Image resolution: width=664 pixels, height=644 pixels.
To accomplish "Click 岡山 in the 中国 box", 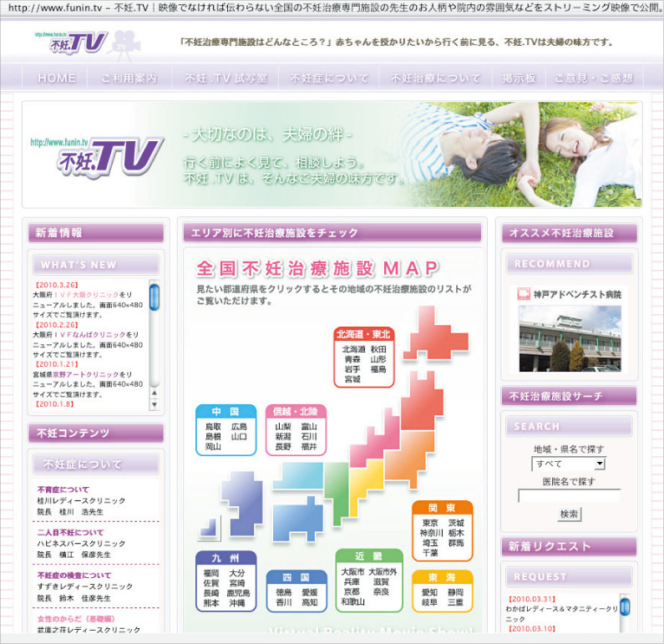I will pyautogui.click(x=213, y=446).
